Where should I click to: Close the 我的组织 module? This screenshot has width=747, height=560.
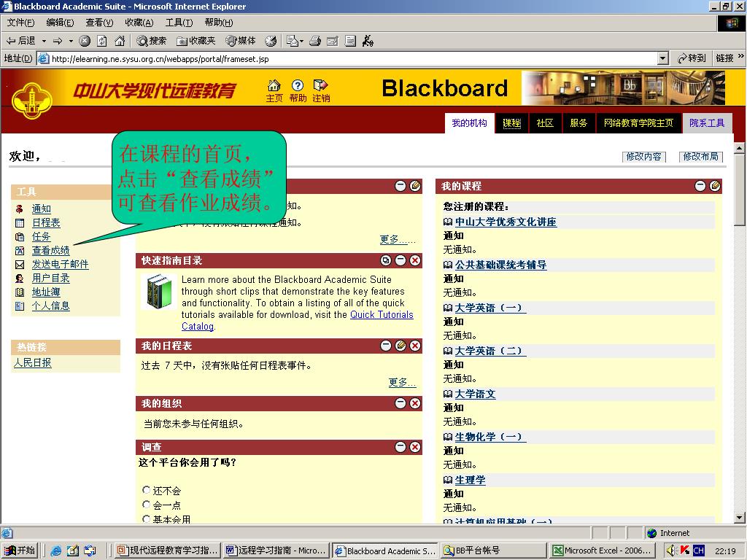(x=415, y=403)
